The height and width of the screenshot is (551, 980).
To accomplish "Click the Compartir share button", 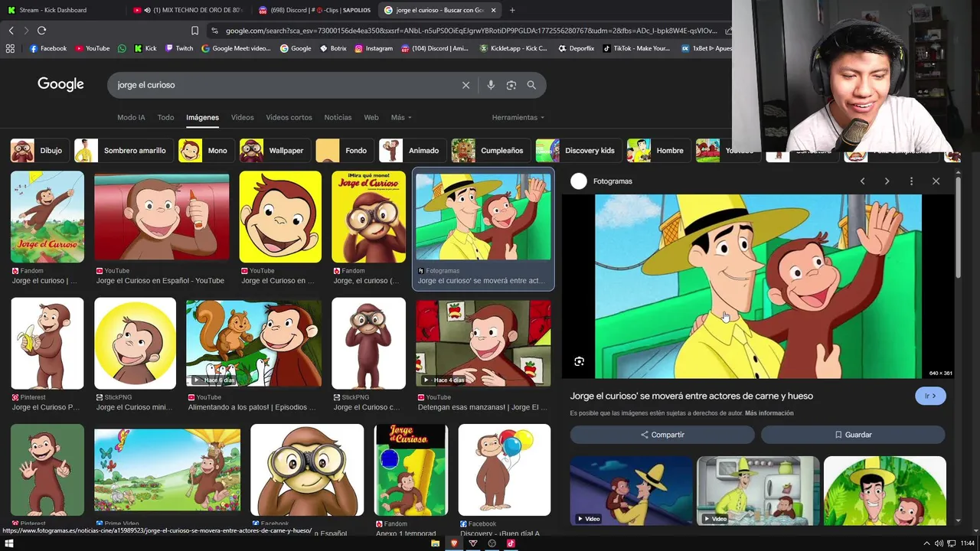I will (662, 435).
